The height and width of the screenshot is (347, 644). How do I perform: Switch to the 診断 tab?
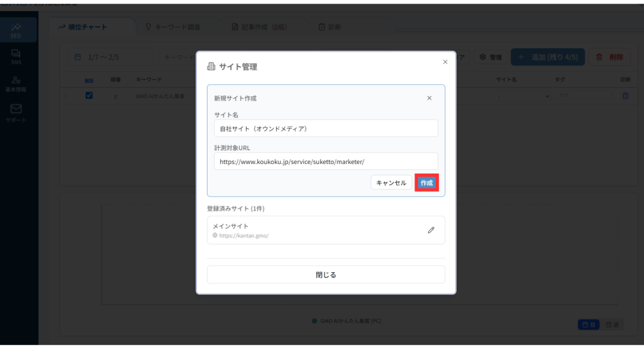click(x=330, y=27)
